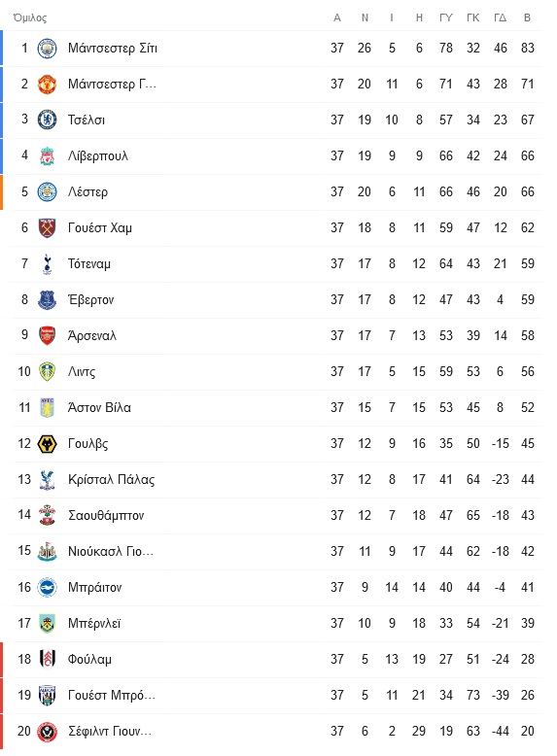The image size is (557, 756).
Task: Click the Sheffield United badge
Action: tap(47, 732)
